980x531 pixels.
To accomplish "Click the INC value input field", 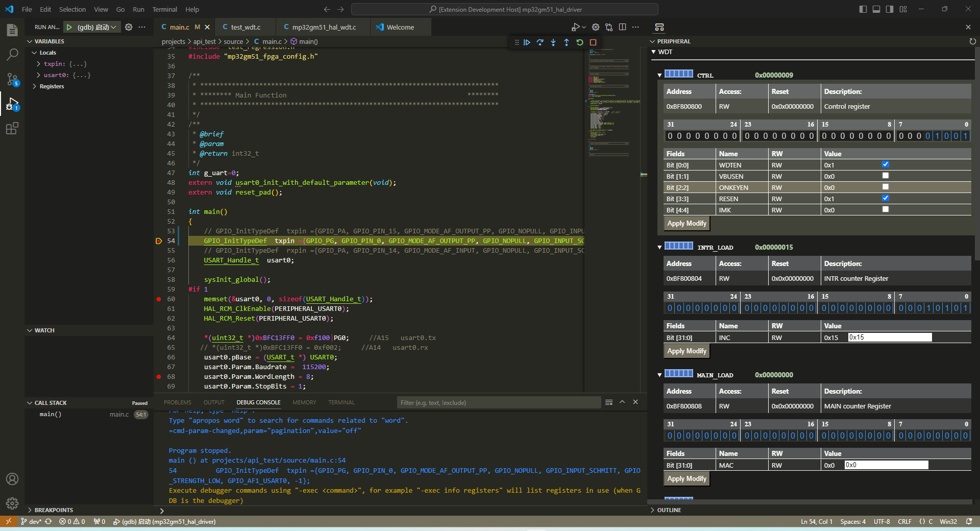I will click(889, 337).
